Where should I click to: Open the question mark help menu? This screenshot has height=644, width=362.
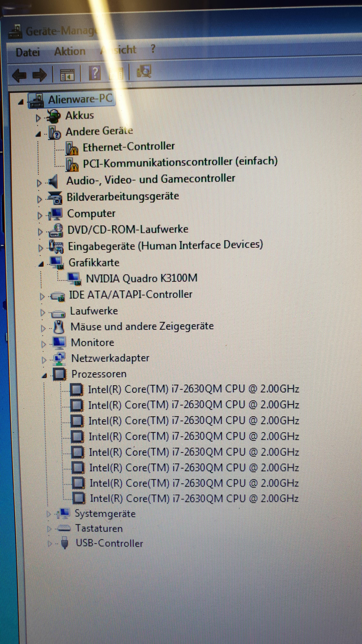pos(153,49)
